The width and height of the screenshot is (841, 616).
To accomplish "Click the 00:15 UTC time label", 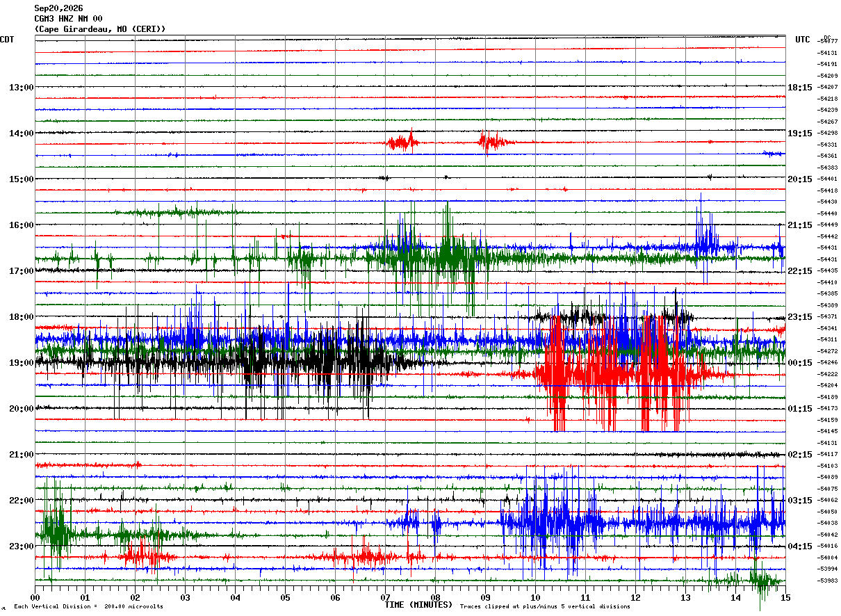I will pyautogui.click(x=800, y=363).
